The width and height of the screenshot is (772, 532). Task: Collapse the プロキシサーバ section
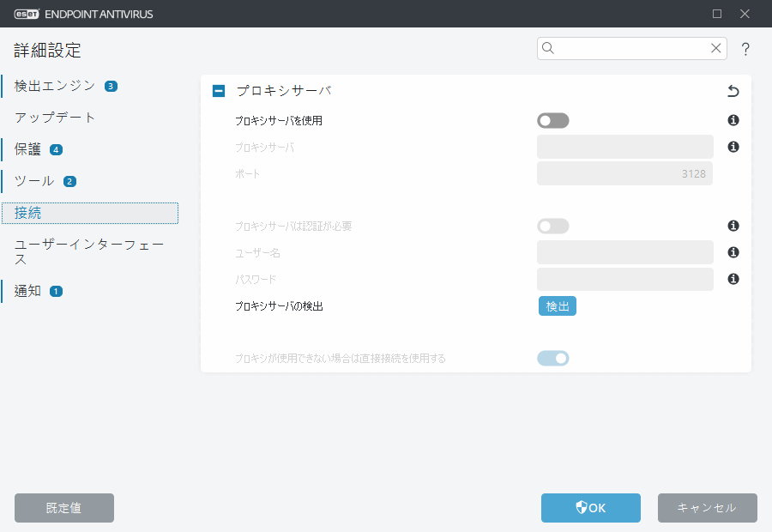pyautogui.click(x=218, y=90)
